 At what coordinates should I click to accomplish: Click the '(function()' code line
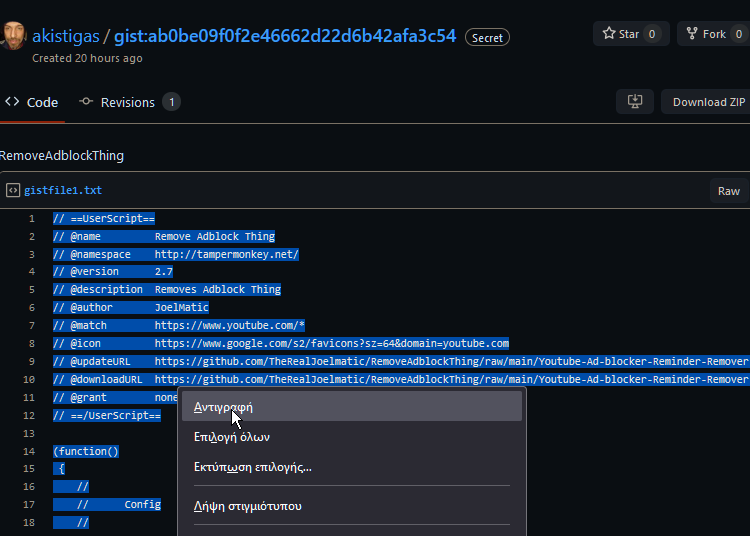click(86, 451)
